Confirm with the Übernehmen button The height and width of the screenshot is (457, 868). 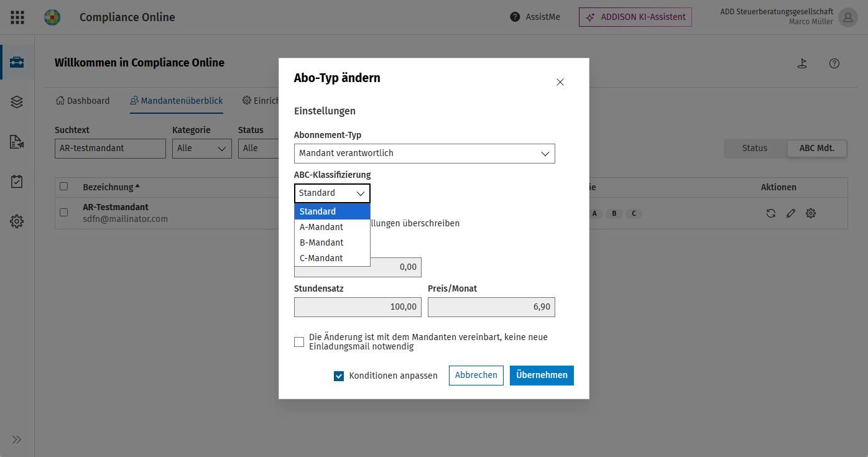click(x=542, y=376)
